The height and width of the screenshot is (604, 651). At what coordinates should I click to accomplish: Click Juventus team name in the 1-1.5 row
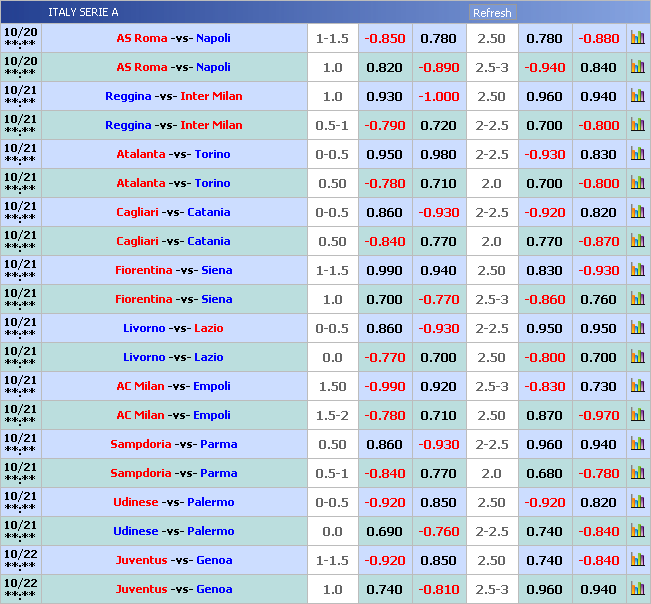pos(139,561)
